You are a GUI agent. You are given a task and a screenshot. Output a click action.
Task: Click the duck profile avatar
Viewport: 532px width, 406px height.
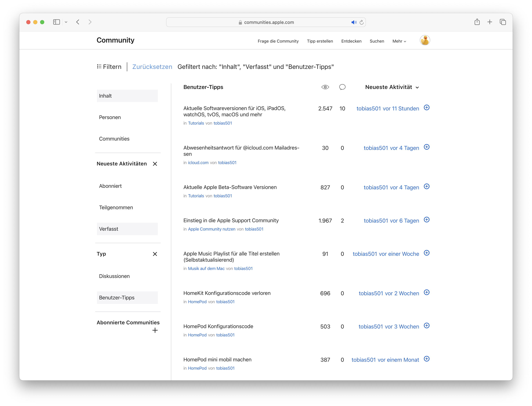point(425,40)
